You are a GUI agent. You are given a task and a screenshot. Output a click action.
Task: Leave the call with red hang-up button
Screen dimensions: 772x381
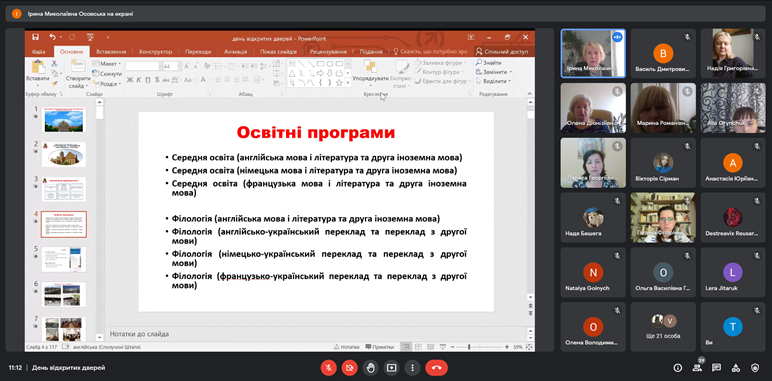click(x=436, y=367)
